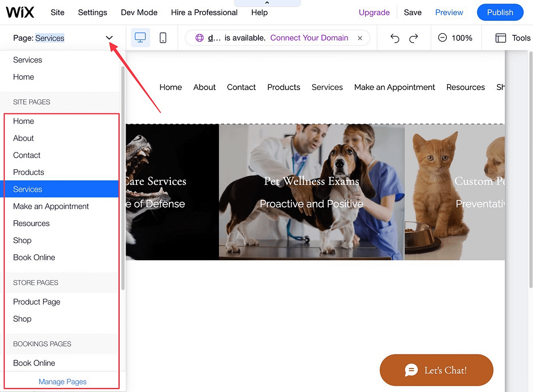Click the Wix logo
This screenshot has height=392, width=533.
pyautogui.click(x=20, y=12)
